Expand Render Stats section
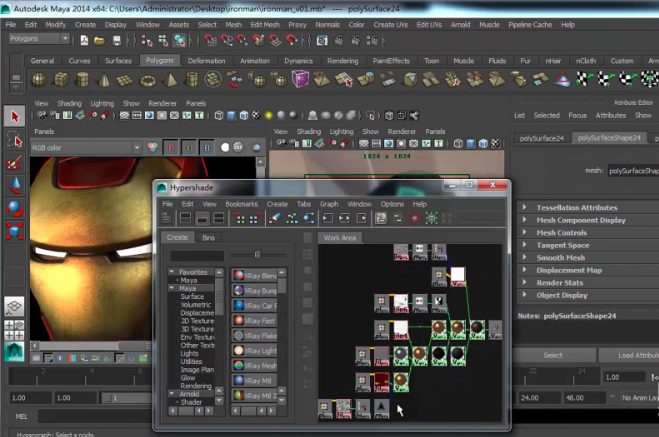This screenshot has width=659, height=437. click(525, 282)
